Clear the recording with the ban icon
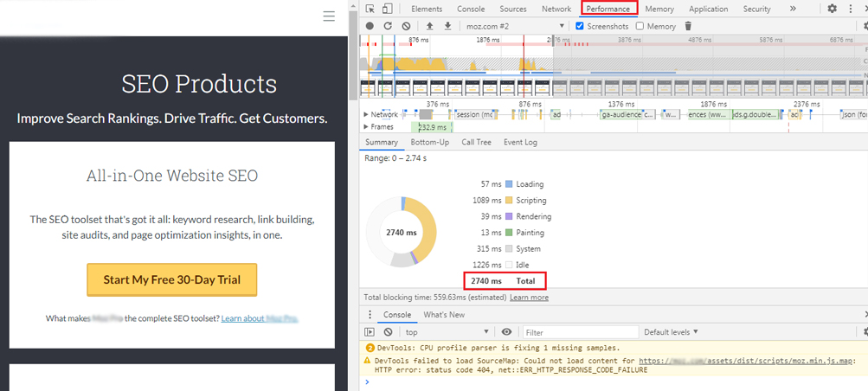The width and height of the screenshot is (868, 391). (406, 26)
